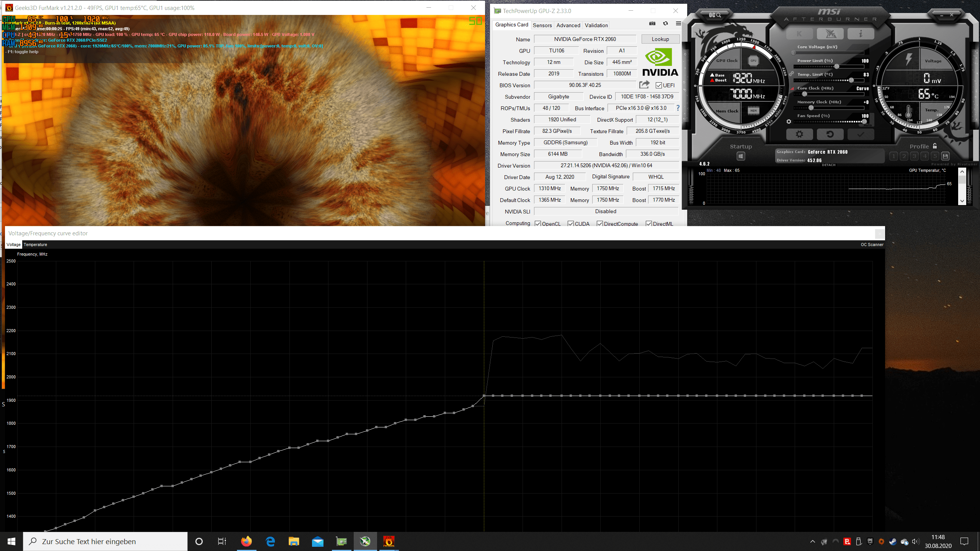The image size is (980, 551).
Task: Select the Temperature tab in curve editor
Action: 35,245
